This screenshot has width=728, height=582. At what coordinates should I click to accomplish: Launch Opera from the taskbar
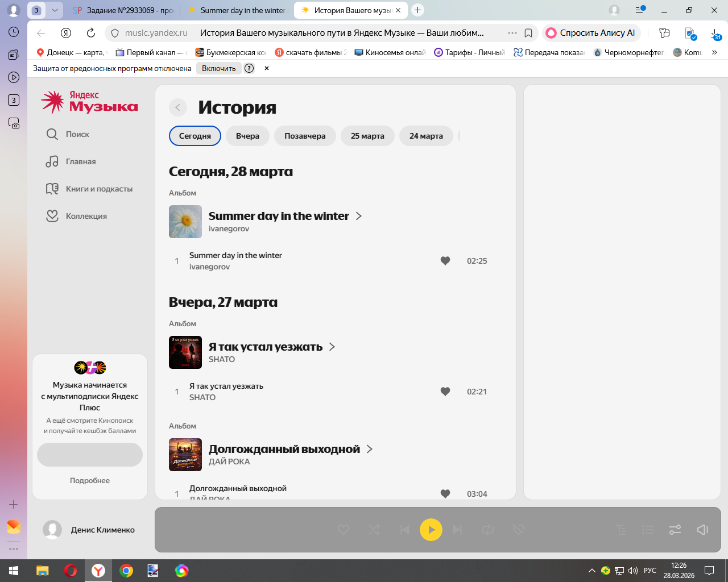pyautogui.click(x=71, y=571)
